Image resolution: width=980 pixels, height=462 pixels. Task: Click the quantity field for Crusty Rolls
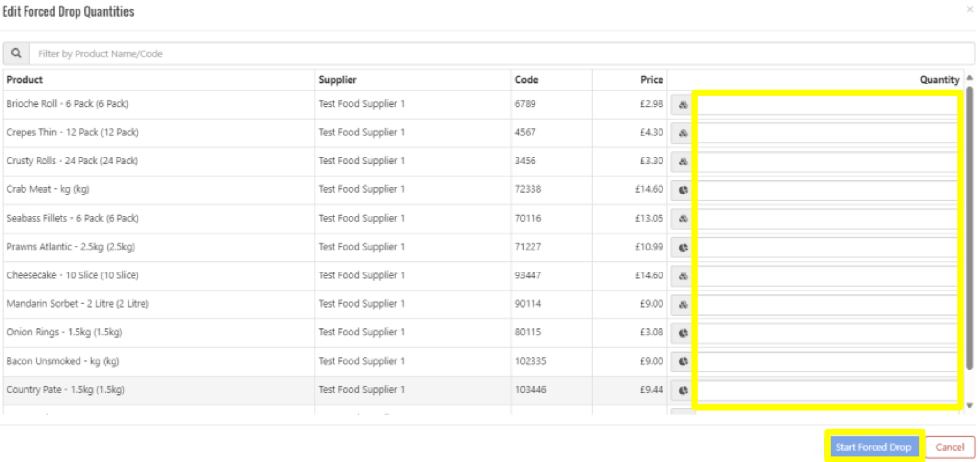[827, 161]
